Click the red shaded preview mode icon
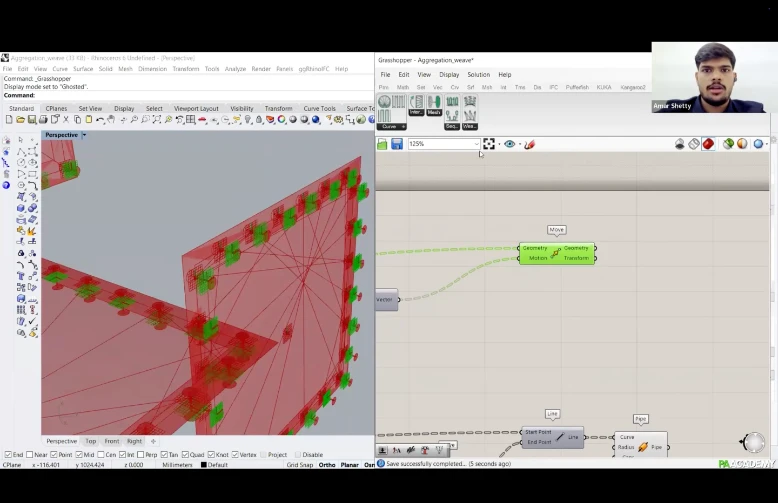 (708, 144)
